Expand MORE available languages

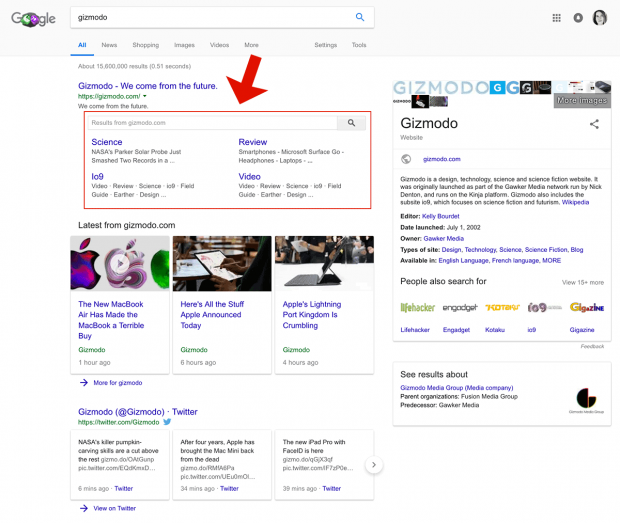tap(552, 261)
